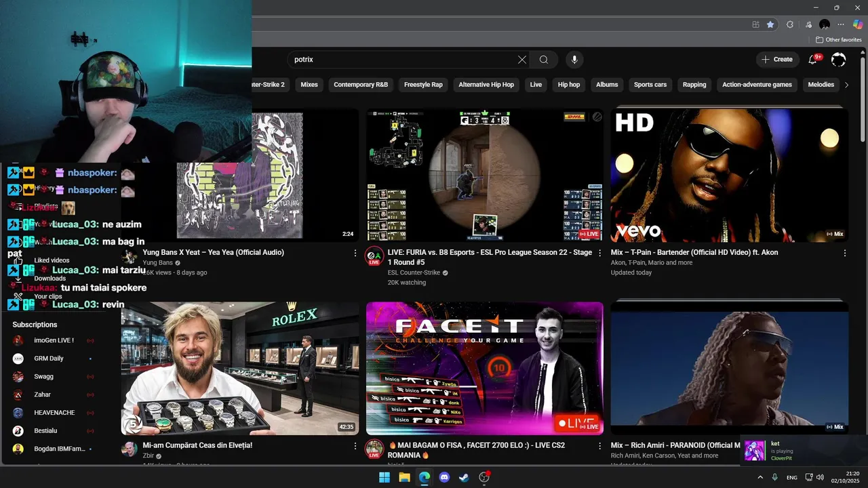Screen dimensions: 868x488
Task: Open Edge split screen icon
Action: (755, 24)
